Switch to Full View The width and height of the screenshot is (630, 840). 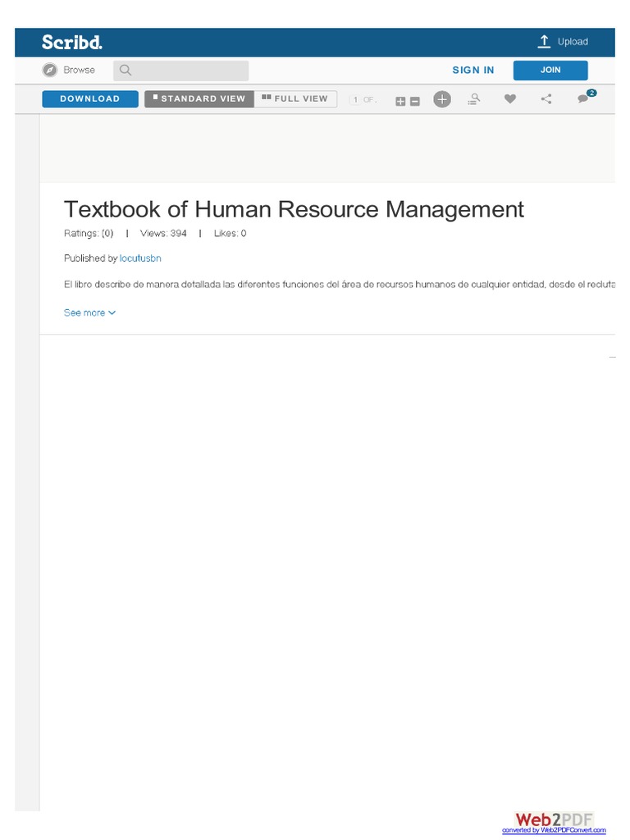295,98
